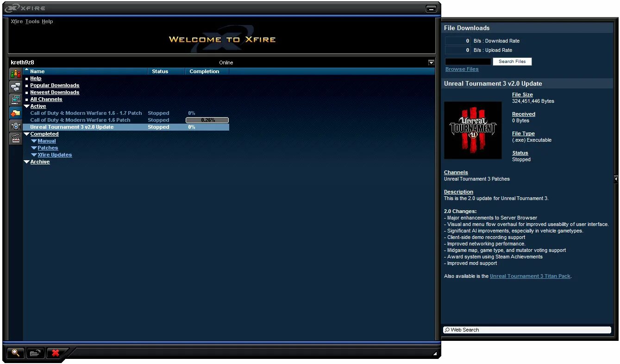Collapse the Active downloads section
The height and width of the screenshot is (364, 620).
pos(26,107)
